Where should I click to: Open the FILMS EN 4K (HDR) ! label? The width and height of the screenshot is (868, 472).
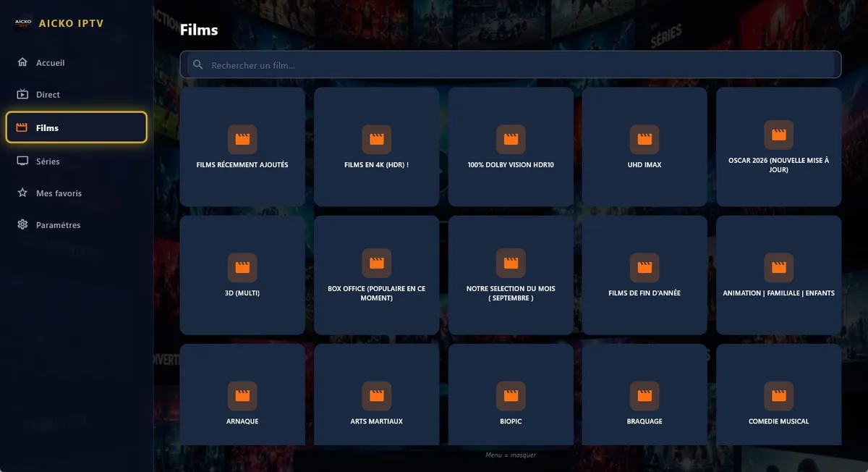pos(377,165)
